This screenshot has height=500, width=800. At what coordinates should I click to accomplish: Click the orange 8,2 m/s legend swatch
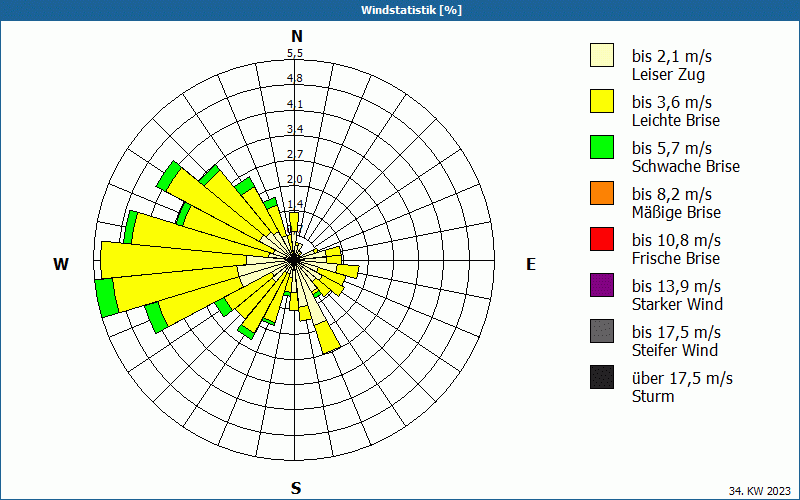(602, 193)
